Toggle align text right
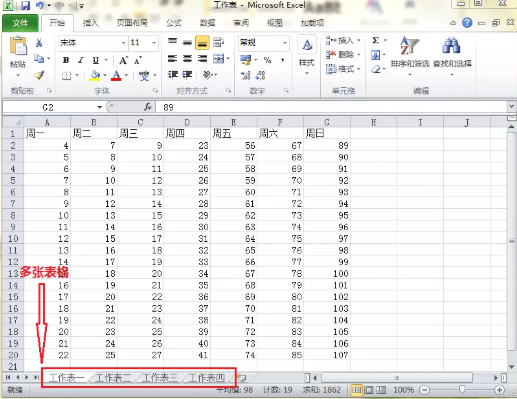Screen dimensions: 517x399 [202, 59]
